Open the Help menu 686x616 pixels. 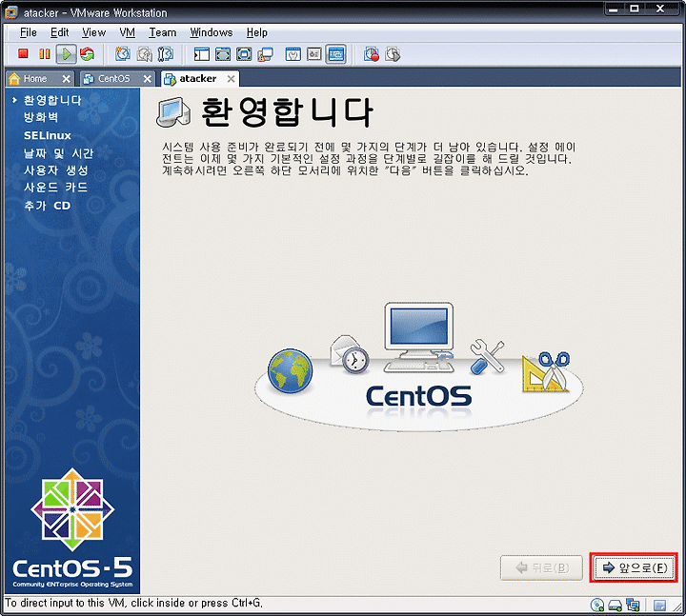pos(257,32)
